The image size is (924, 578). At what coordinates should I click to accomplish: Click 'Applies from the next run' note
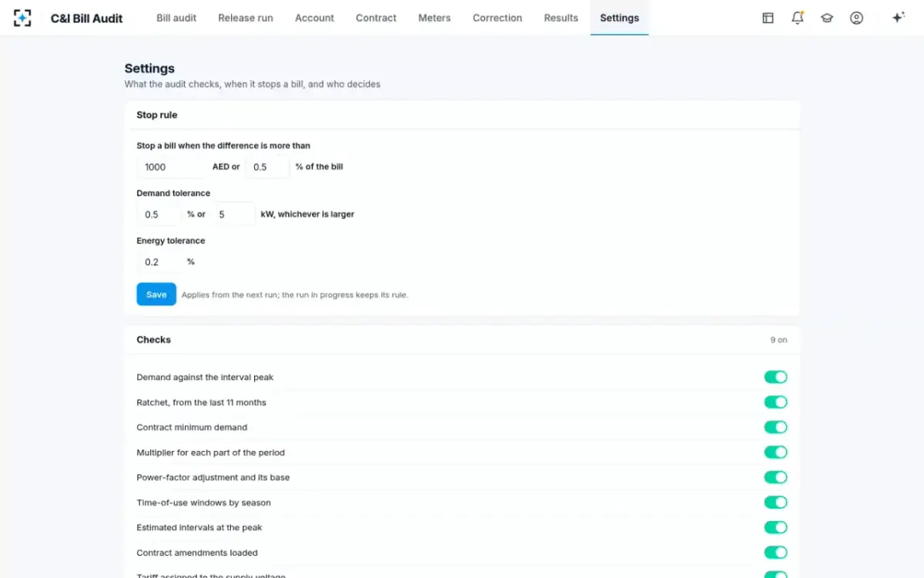295,295
